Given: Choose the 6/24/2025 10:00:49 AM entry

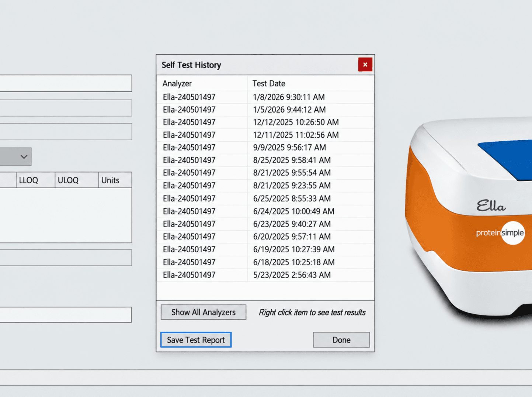Looking at the screenshot, I should (x=265, y=211).
